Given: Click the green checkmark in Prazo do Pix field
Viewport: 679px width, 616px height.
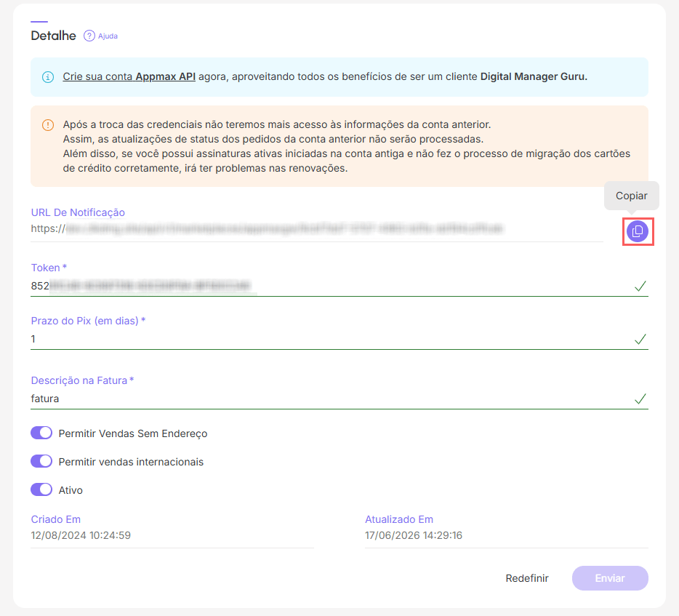Looking at the screenshot, I should pos(640,339).
